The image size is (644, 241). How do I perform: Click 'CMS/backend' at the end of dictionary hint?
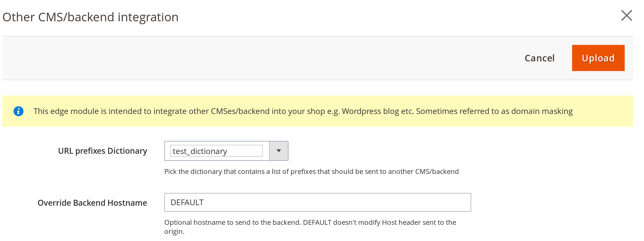click(437, 172)
